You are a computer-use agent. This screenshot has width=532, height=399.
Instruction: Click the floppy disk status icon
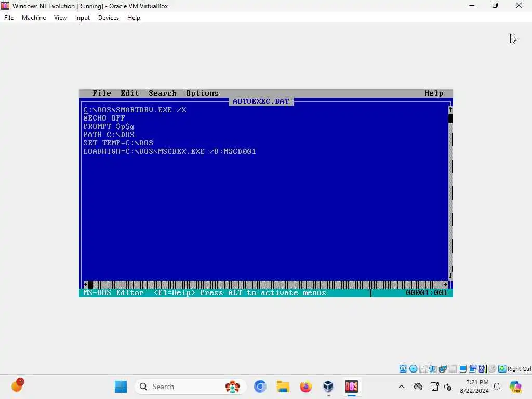[x=423, y=369]
